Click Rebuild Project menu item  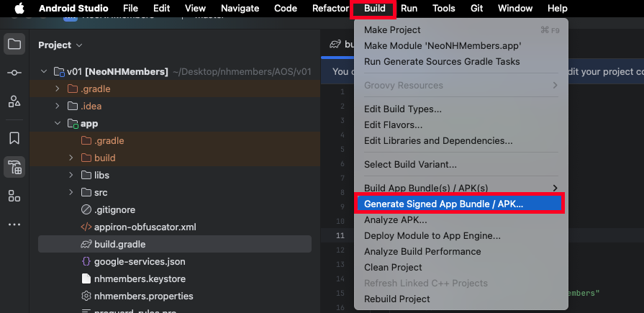coord(397,299)
